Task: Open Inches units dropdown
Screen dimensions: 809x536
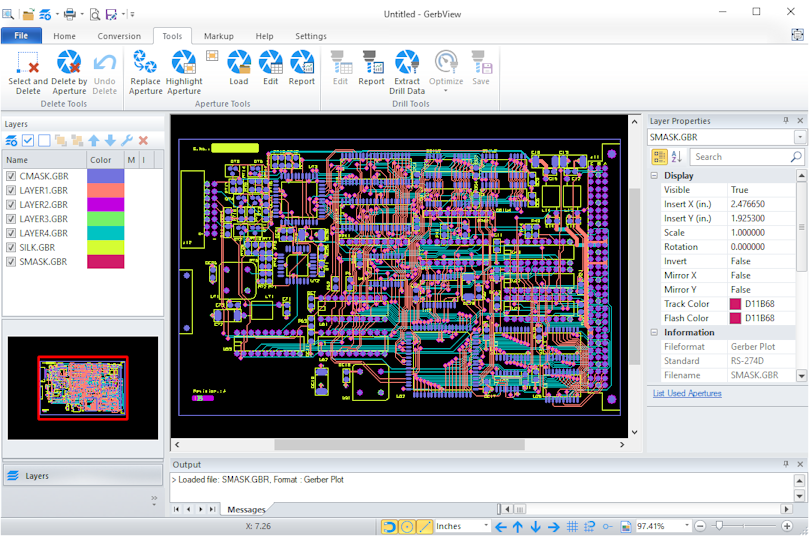Action: [x=486, y=526]
